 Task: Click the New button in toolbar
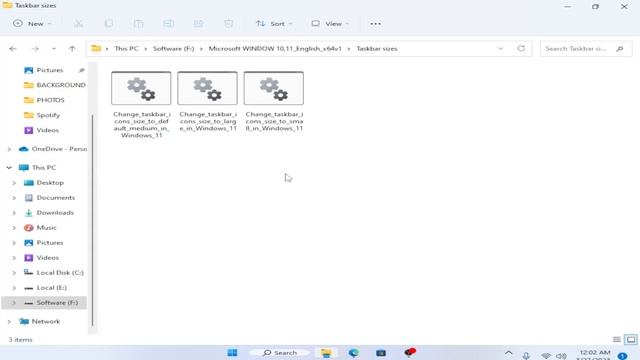(32, 24)
